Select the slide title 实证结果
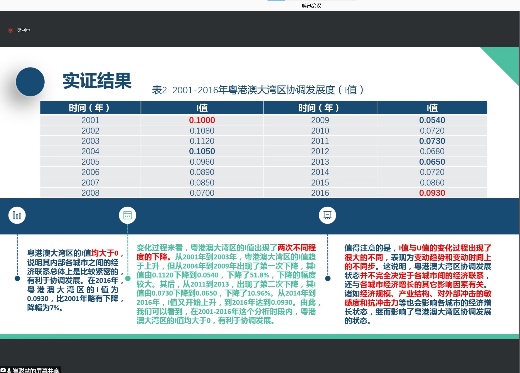Image resolution: width=520 pixels, height=373 pixels. tap(97, 81)
